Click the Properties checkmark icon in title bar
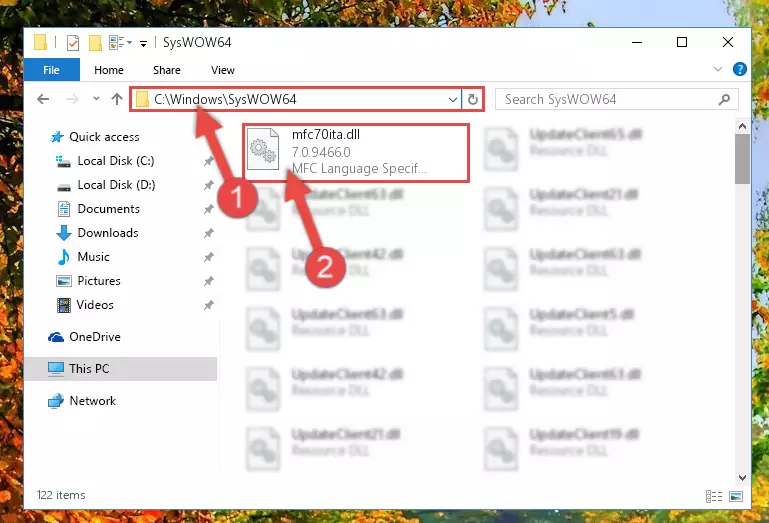 click(x=73, y=43)
